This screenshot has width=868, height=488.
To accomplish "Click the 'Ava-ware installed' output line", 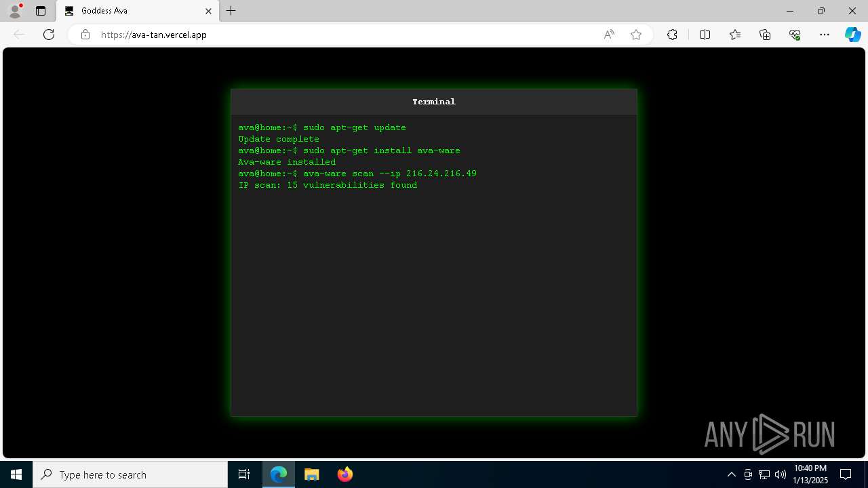I will click(287, 162).
